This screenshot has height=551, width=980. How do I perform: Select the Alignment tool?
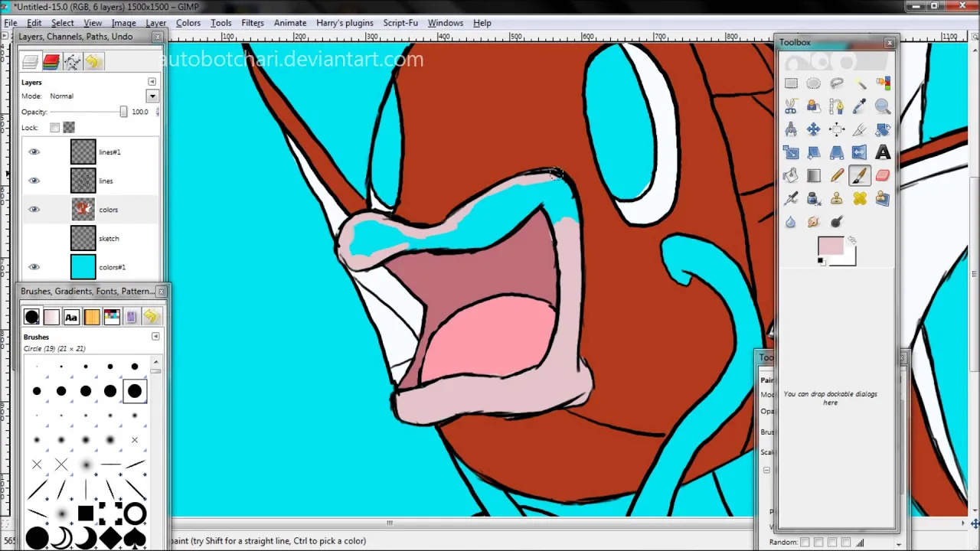(x=837, y=129)
